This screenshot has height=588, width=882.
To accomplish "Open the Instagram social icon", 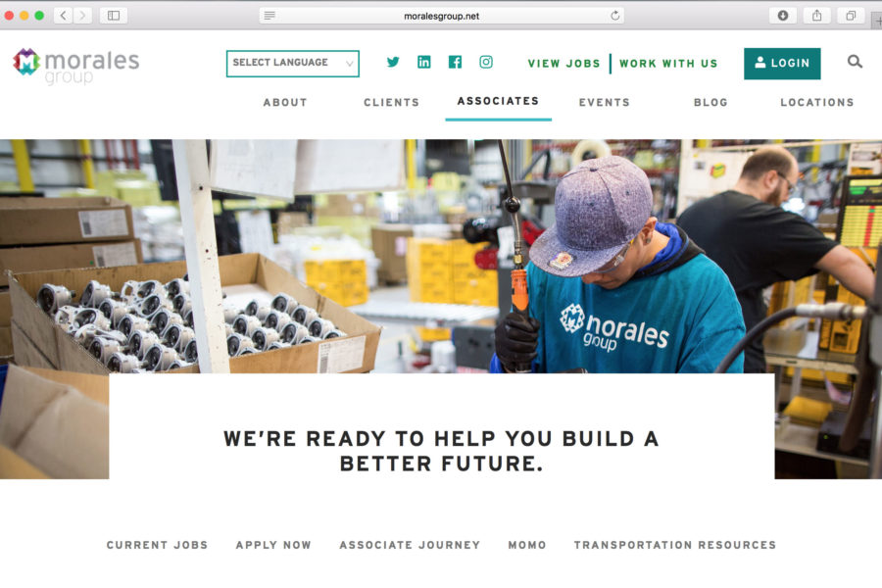I will pos(486,62).
